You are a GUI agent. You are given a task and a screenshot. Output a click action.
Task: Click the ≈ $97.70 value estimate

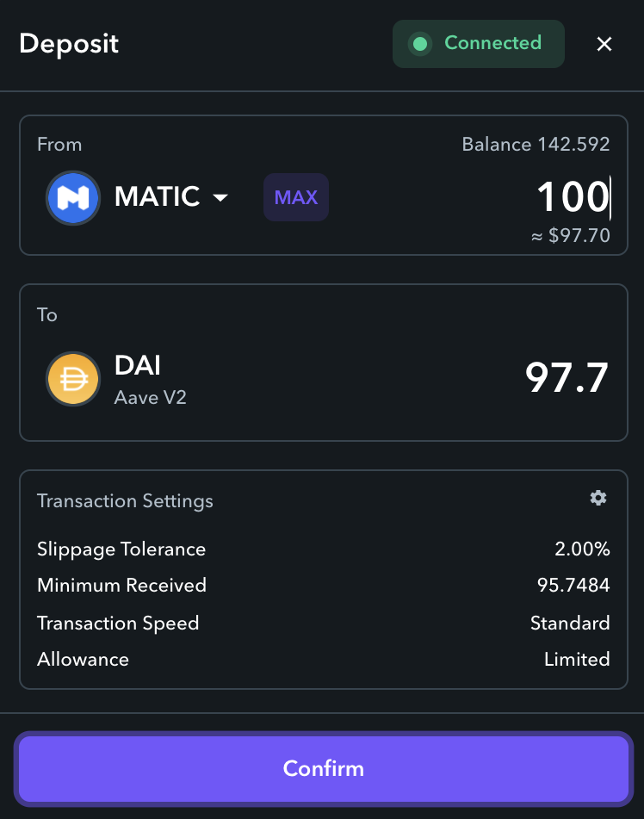[570, 236]
